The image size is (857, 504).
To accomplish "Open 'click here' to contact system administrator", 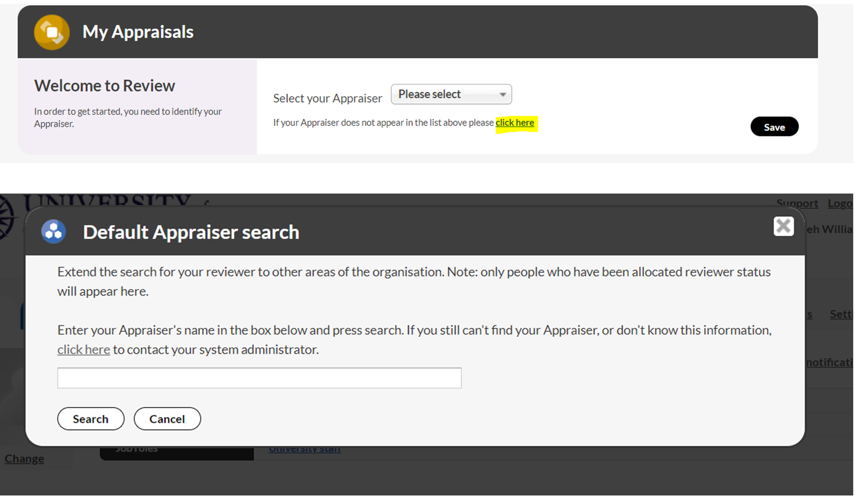I will coord(84,349).
